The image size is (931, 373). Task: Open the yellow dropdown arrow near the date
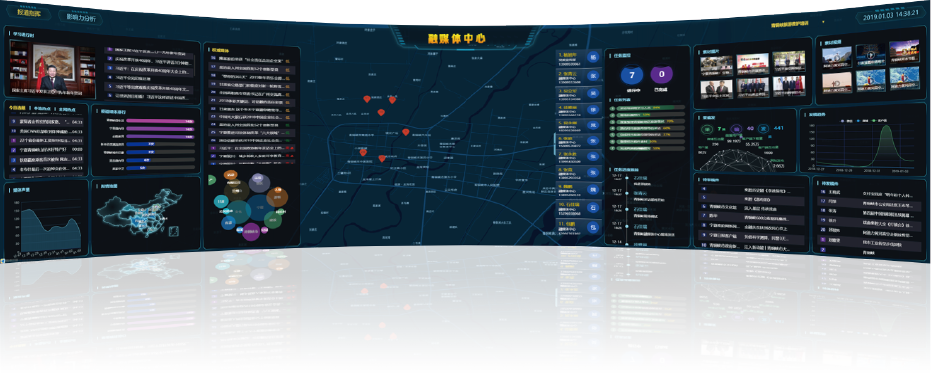823,21
